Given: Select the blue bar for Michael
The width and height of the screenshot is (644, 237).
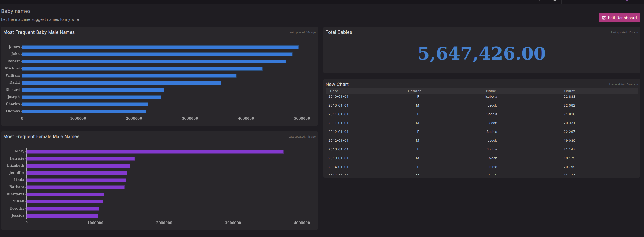Looking at the screenshot, I should click(142, 69).
